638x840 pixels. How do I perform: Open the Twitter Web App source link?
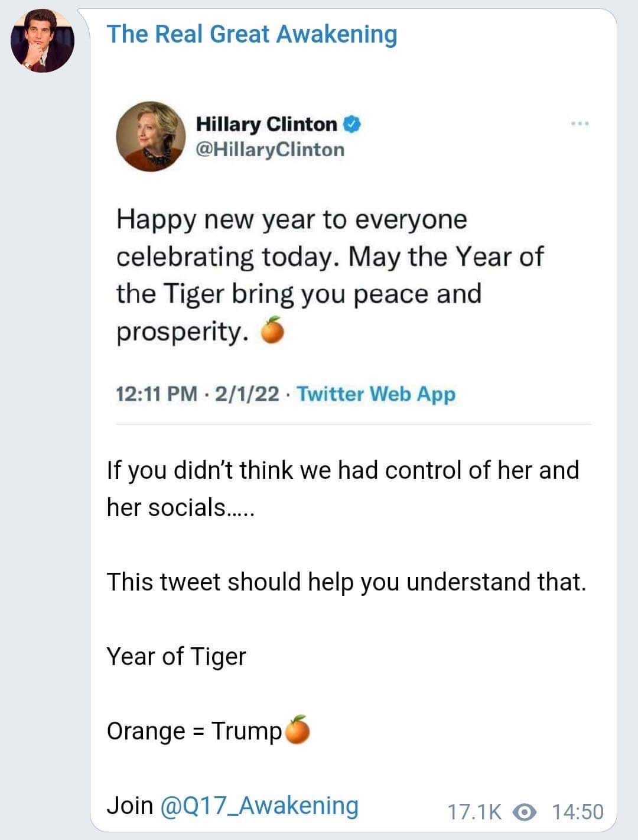point(376,394)
